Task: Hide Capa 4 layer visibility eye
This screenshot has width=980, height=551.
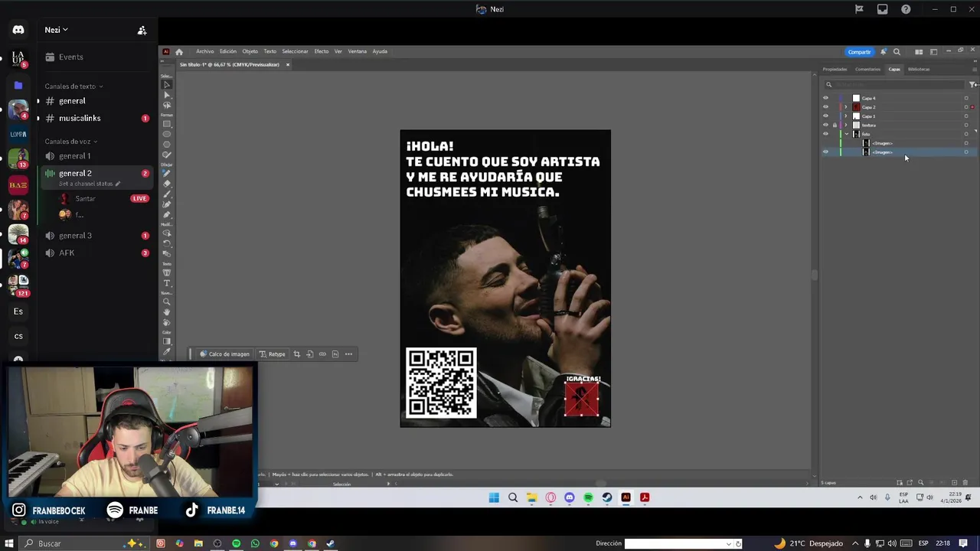Action: click(x=825, y=98)
